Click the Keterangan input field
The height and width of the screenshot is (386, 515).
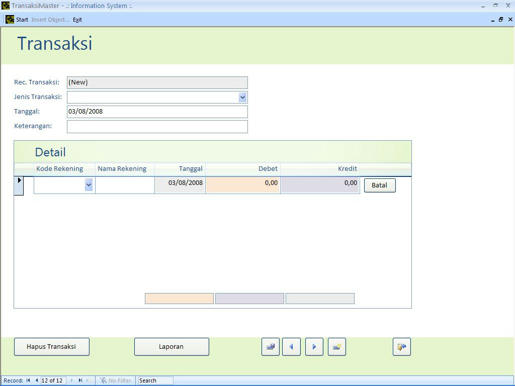pyautogui.click(x=157, y=127)
